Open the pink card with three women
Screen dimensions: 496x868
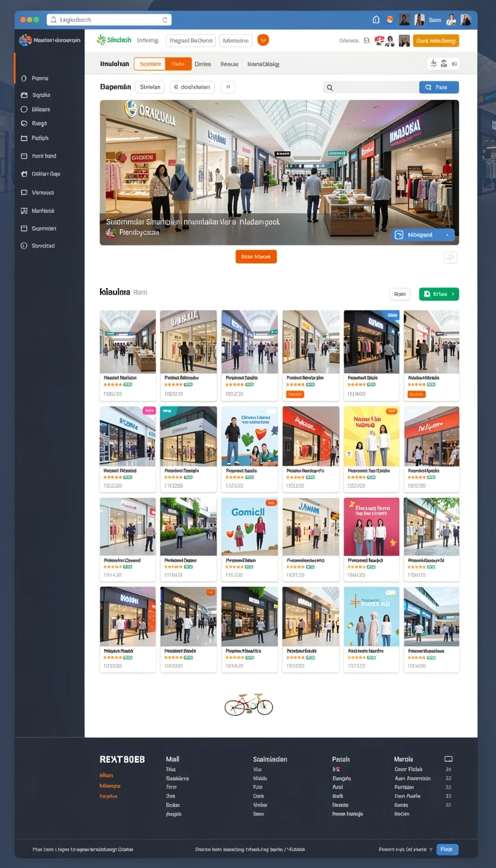coord(371,539)
